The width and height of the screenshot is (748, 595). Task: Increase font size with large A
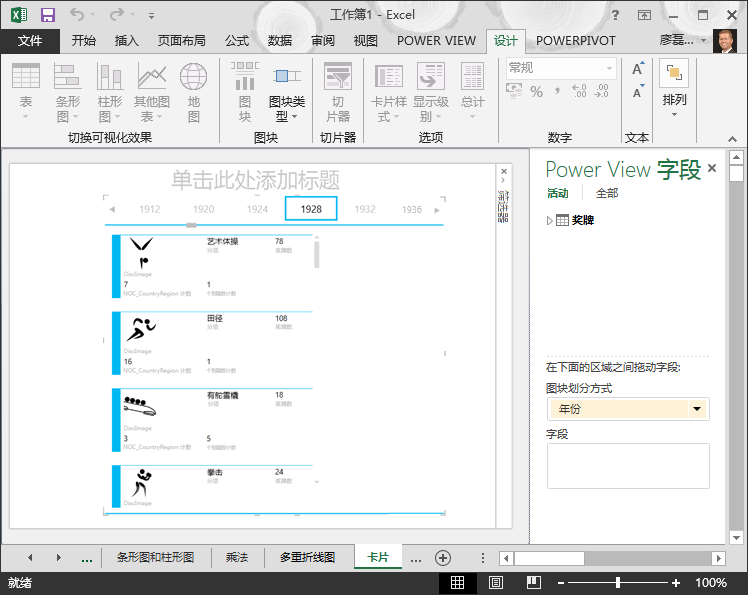point(638,69)
